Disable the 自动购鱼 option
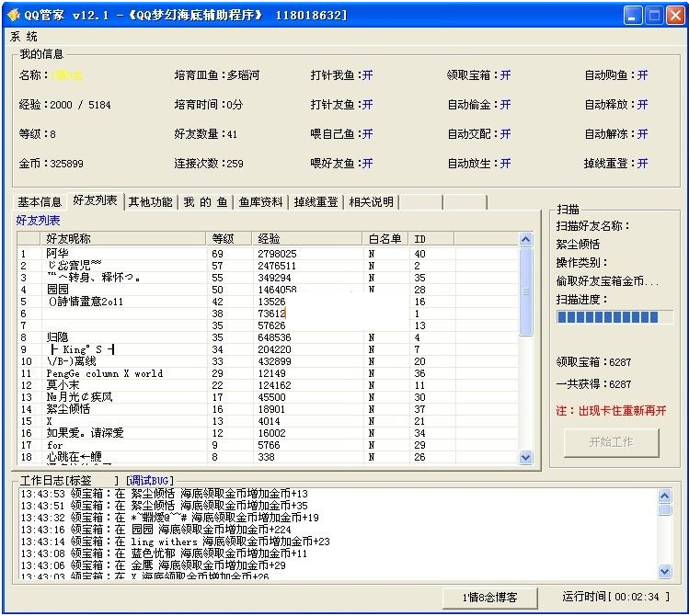Viewport: 689px width, 616px height. pyautogui.click(x=642, y=75)
